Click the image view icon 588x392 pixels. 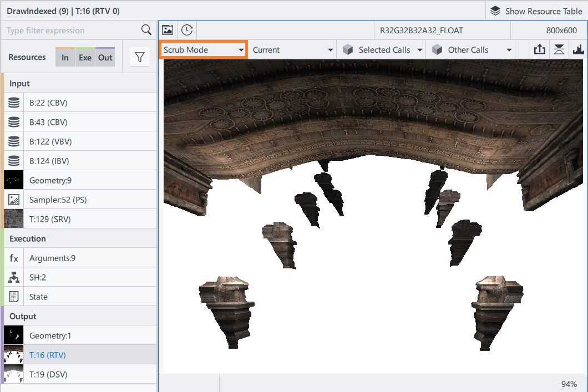168,30
